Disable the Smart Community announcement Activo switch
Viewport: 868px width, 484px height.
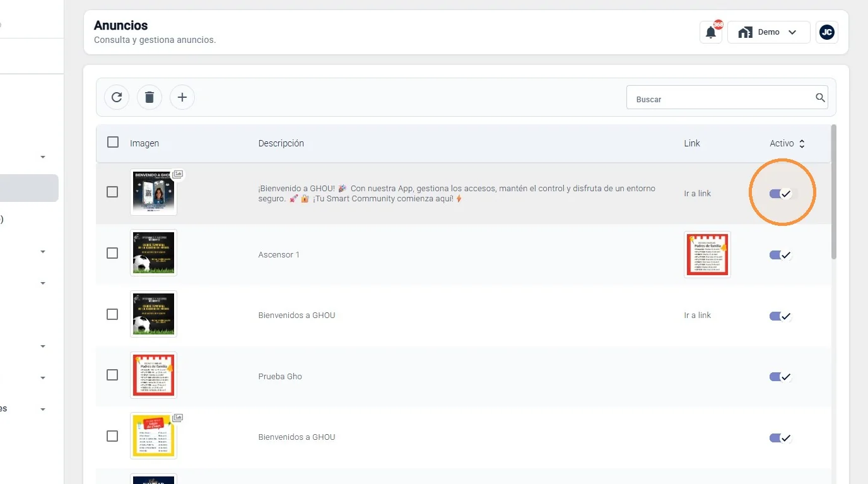(780, 194)
